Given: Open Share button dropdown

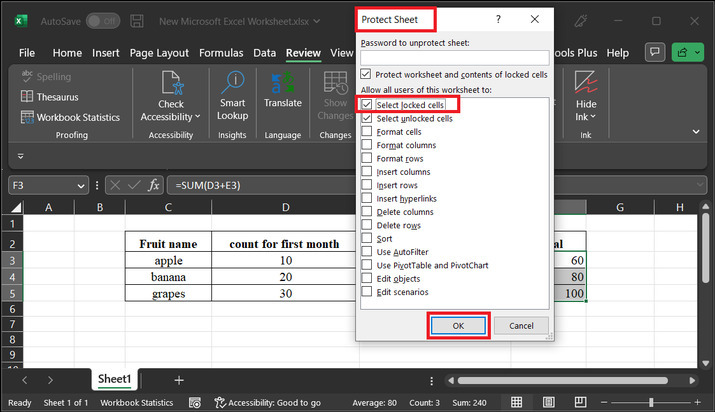Looking at the screenshot, I should [x=698, y=52].
